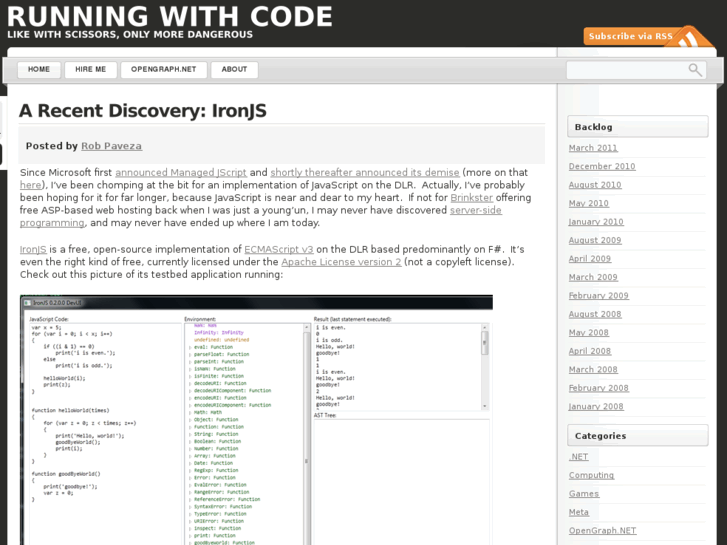The height and width of the screenshot is (545, 727).
Task: Click tagline 'Like with scissors, only more dangerous'
Action: coord(130,35)
